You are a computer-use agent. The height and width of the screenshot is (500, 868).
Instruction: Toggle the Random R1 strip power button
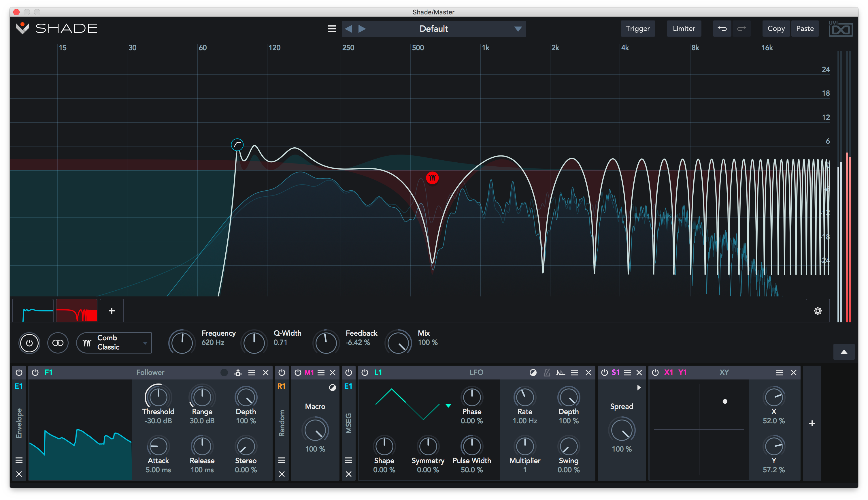[x=282, y=373]
